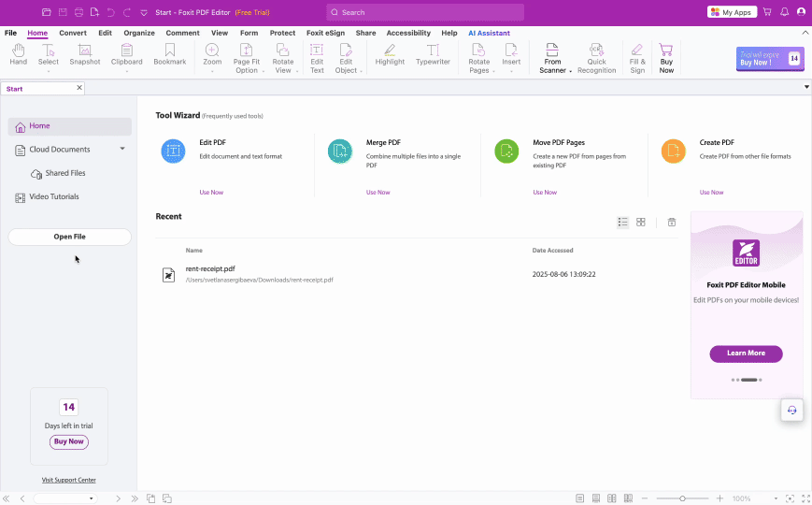Screen dimensions: 812x505
Task: Click the Save icon in title bar
Action: pyautogui.click(x=63, y=12)
